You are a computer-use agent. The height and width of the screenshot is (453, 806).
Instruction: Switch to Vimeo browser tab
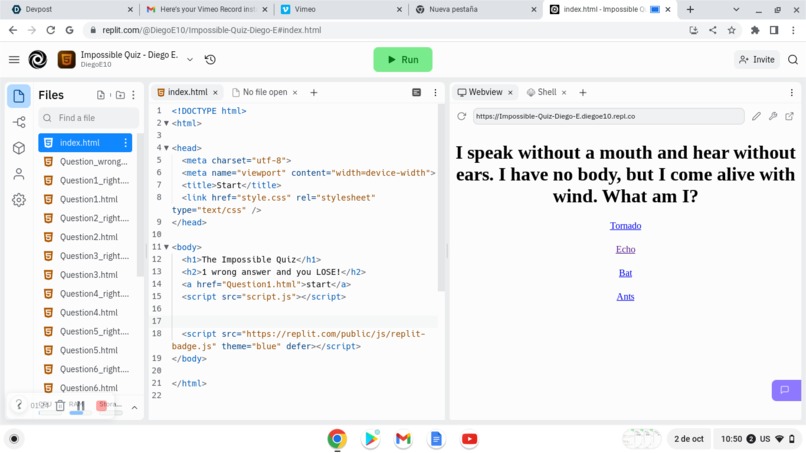pyautogui.click(x=342, y=9)
